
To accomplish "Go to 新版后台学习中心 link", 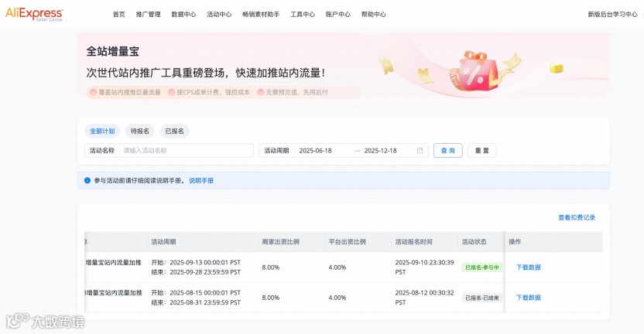I will [x=612, y=15].
